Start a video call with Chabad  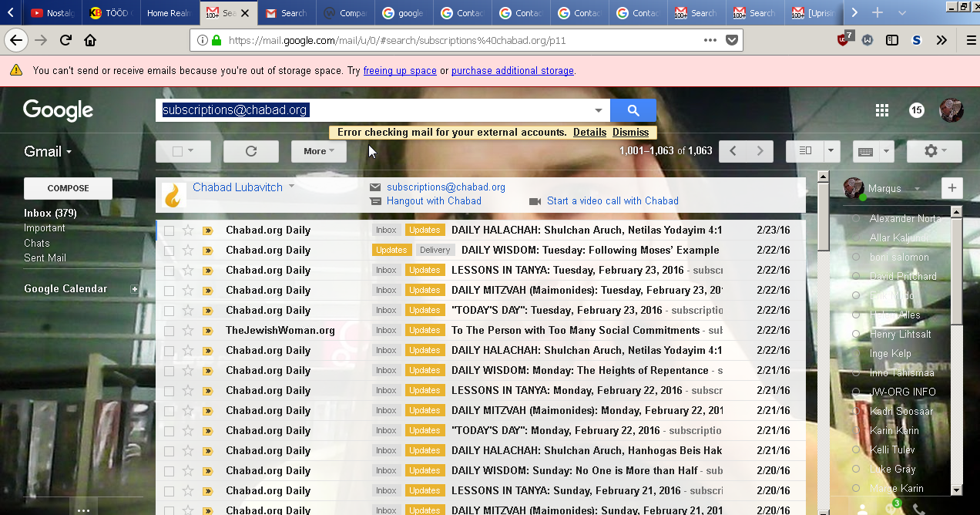click(x=612, y=200)
